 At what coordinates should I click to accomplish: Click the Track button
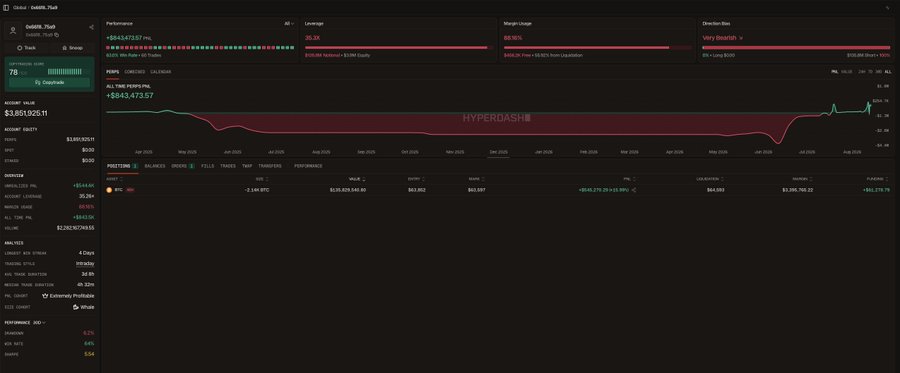26,48
